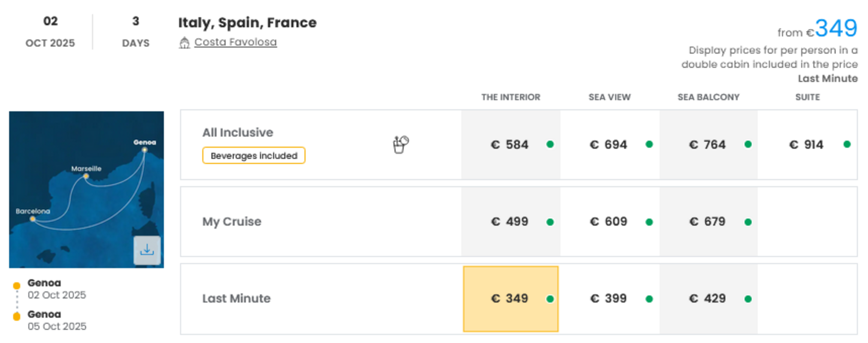
Task: Choose the My Cruise Sea View € 609 price
Action: 610,222
